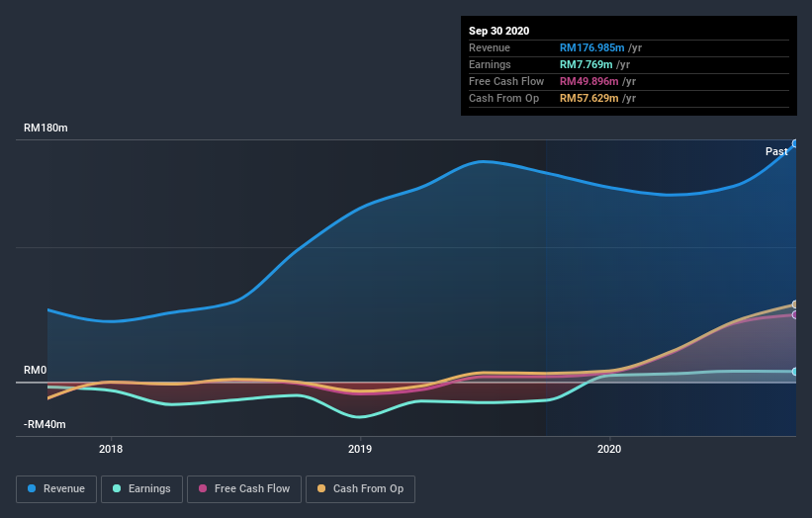Click the RM176.985m revenue value
This screenshot has width=812, height=518.
(591, 47)
